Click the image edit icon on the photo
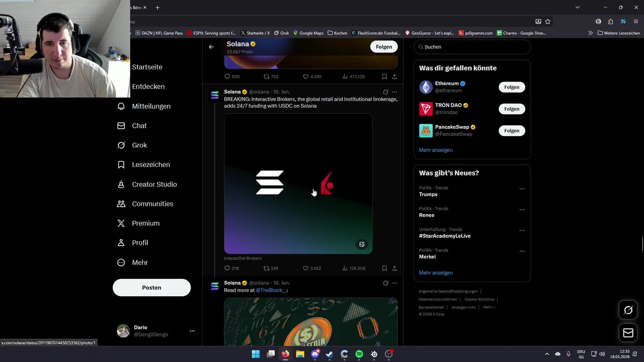644x362 pixels. pyautogui.click(x=362, y=244)
